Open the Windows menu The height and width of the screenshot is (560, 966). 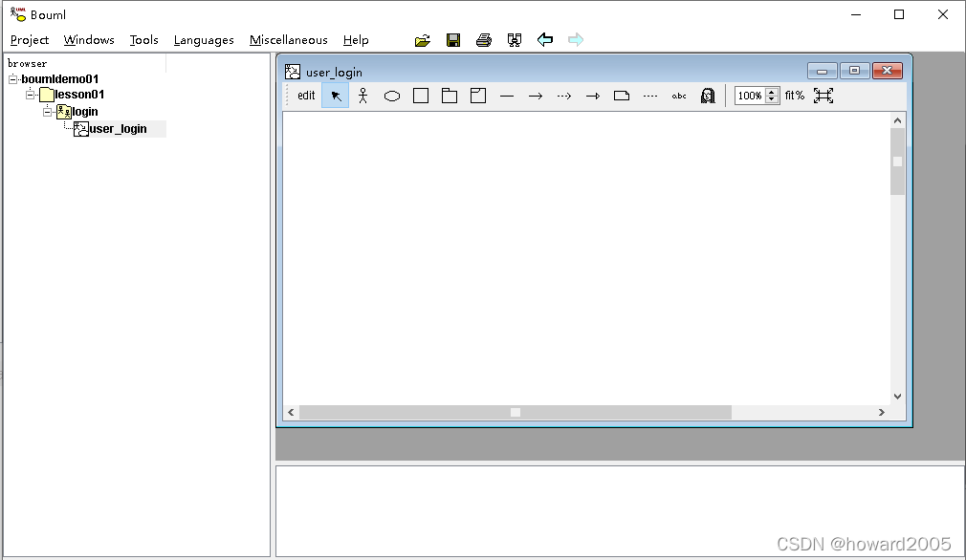pyautogui.click(x=89, y=40)
